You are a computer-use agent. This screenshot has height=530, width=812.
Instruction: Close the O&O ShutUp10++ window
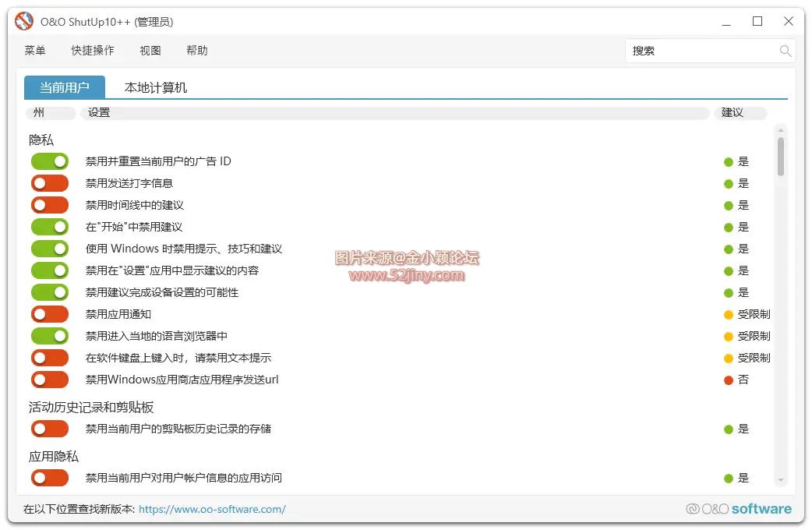pyautogui.click(x=788, y=21)
